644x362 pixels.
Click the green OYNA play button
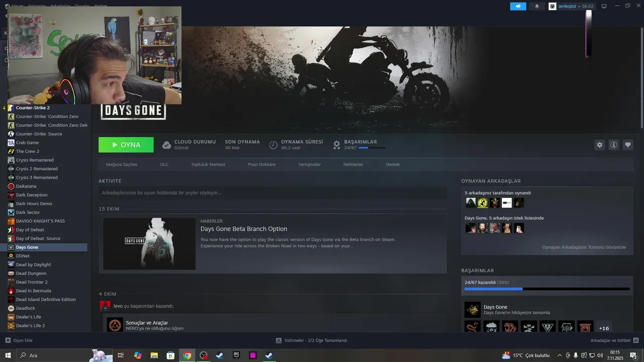(x=126, y=145)
